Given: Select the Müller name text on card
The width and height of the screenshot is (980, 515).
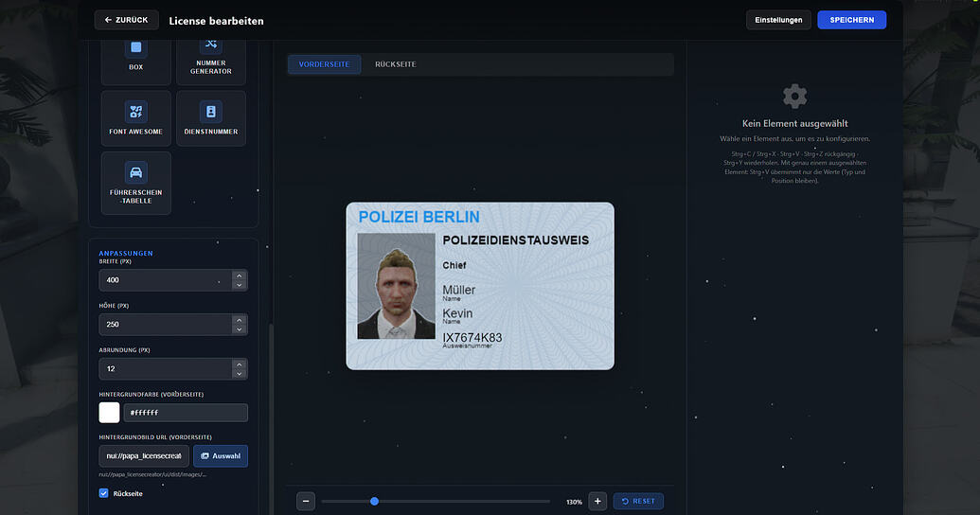Looking at the screenshot, I should [458, 290].
